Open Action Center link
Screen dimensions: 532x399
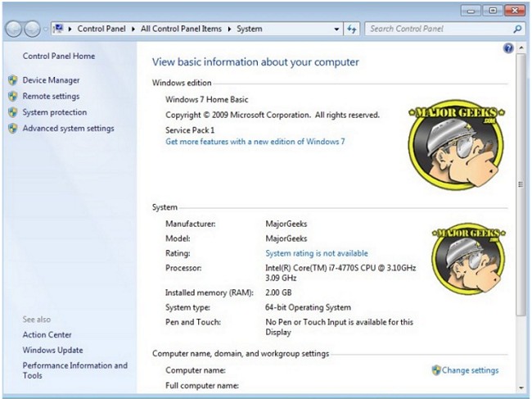47,335
